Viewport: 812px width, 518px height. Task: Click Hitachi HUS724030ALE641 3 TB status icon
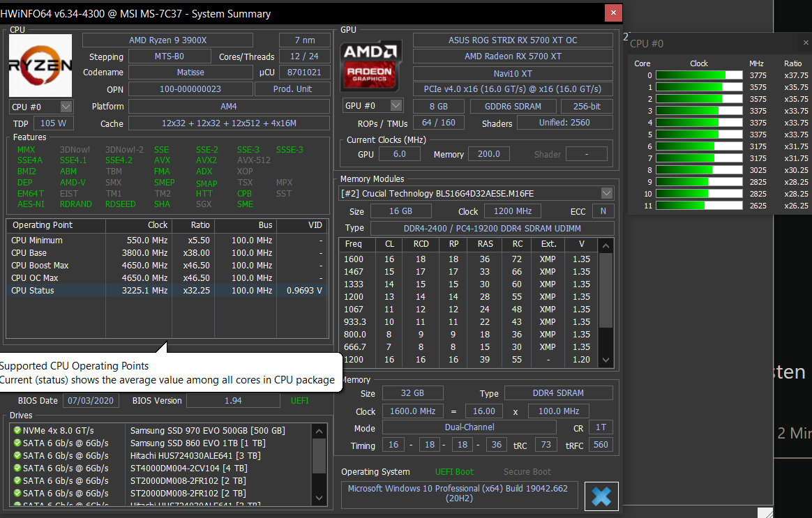(x=17, y=455)
